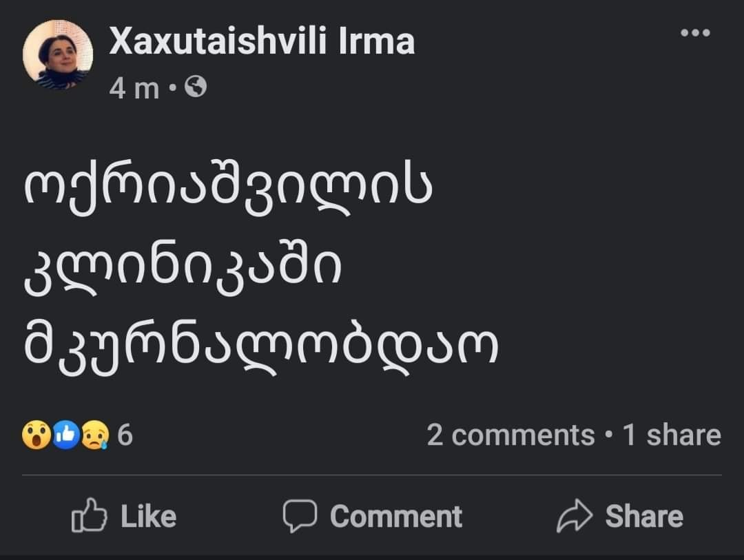Hit the curved arrow share icon
The width and height of the screenshot is (744, 560).
pos(575,517)
